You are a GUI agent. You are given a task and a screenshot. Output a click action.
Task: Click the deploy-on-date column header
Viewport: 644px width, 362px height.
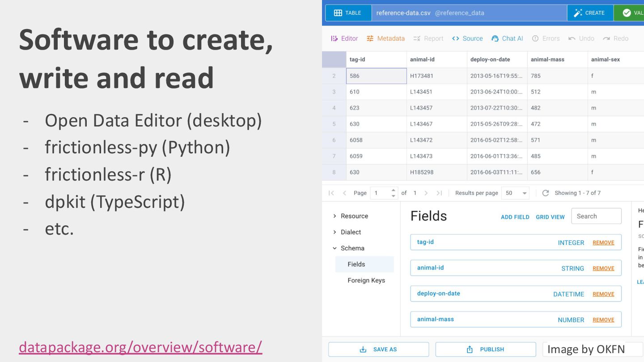(x=497, y=59)
